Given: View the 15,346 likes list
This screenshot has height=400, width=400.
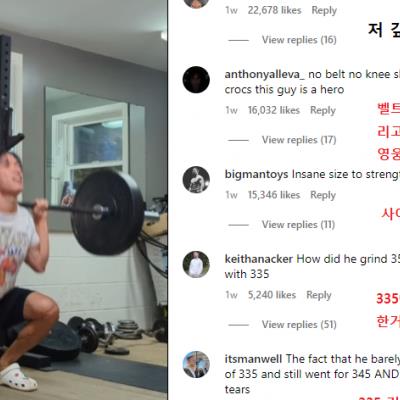Looking at the screenshot, I should pyautogui.click(x=274, y=195).
